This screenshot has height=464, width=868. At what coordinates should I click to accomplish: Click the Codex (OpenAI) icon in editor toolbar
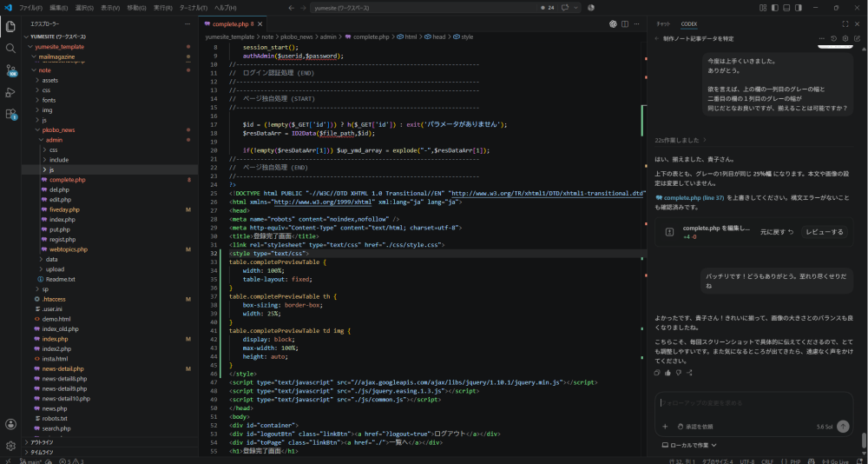coord(614,23)
